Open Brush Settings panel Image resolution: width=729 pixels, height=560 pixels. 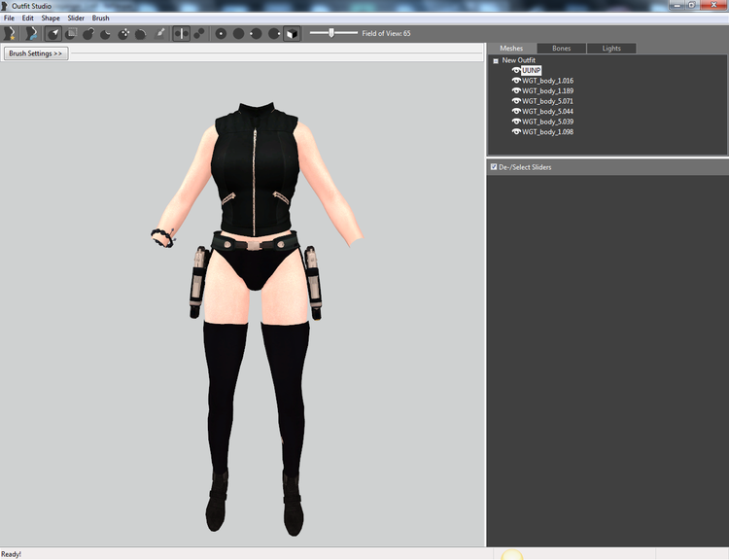pos(36,53)
